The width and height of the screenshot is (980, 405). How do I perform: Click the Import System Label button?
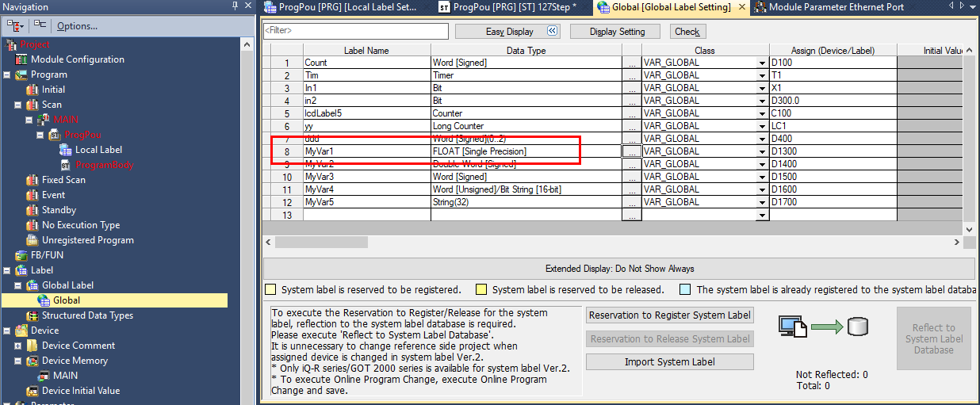coord(669,362)
